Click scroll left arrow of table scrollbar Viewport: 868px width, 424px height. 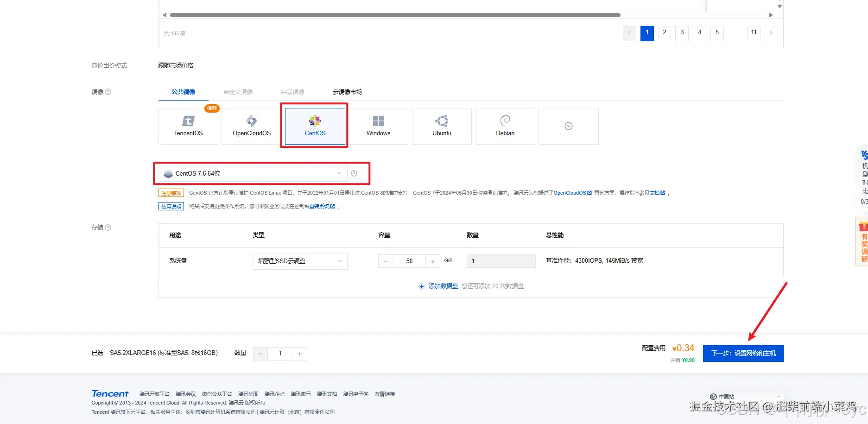point(165,15)
